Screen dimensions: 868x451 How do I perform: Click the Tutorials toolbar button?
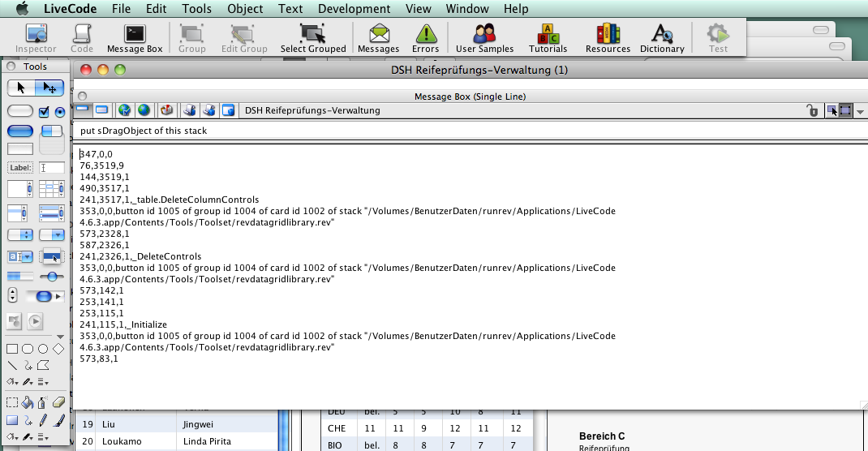(x=548, y=37)
